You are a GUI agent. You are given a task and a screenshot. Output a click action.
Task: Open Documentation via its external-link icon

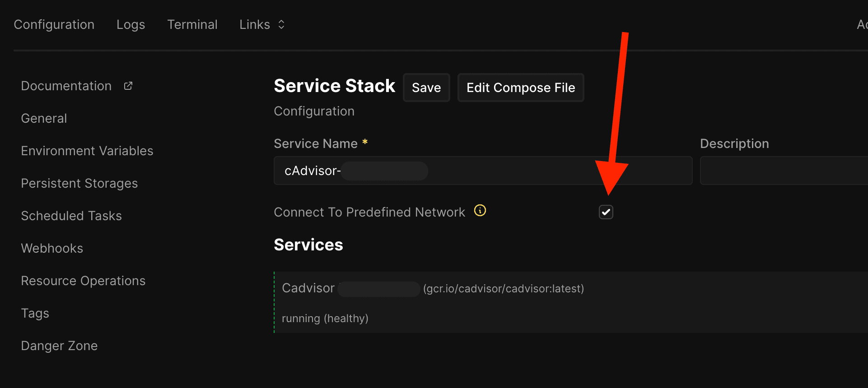(x=128, y=85)
